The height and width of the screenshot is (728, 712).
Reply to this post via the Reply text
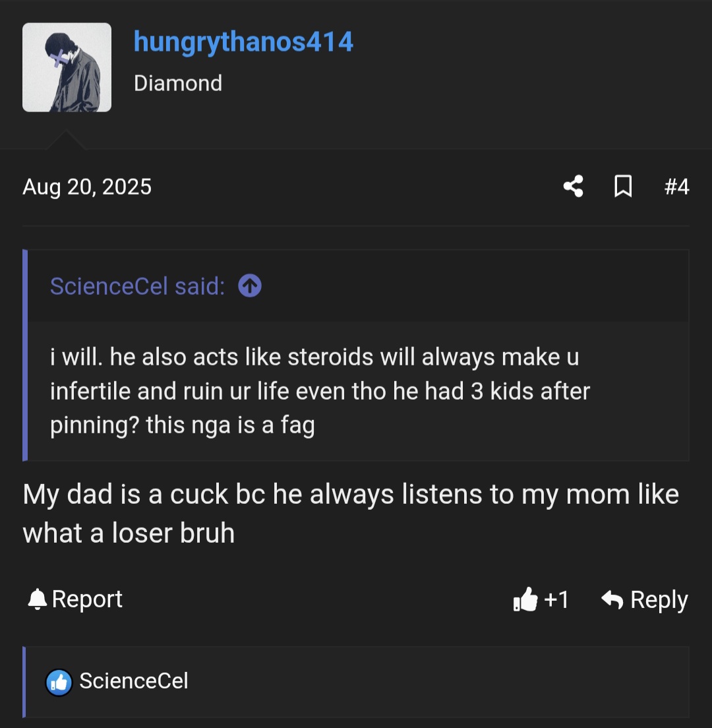click(659, 600)
